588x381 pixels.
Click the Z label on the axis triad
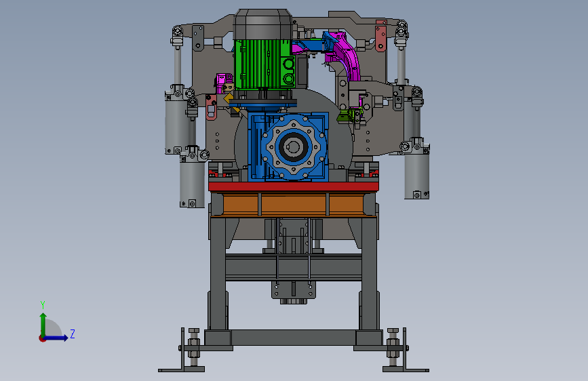[73, 334]
